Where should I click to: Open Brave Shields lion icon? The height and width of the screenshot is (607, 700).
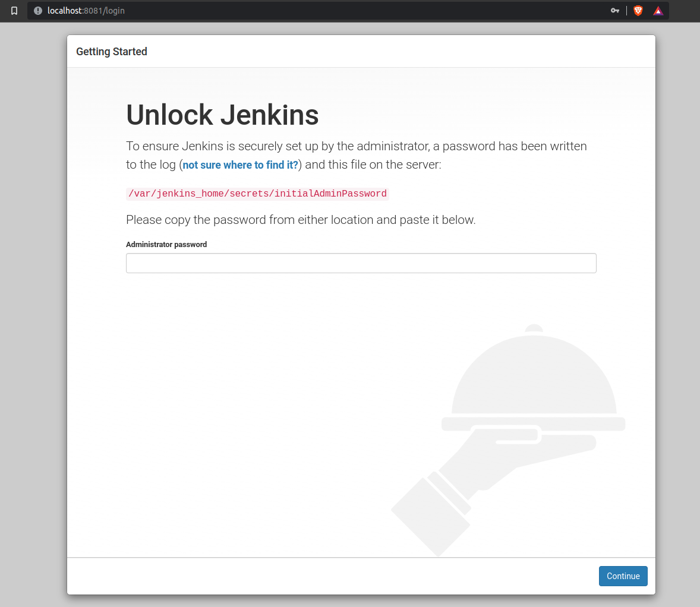click(x=638, y=11)
